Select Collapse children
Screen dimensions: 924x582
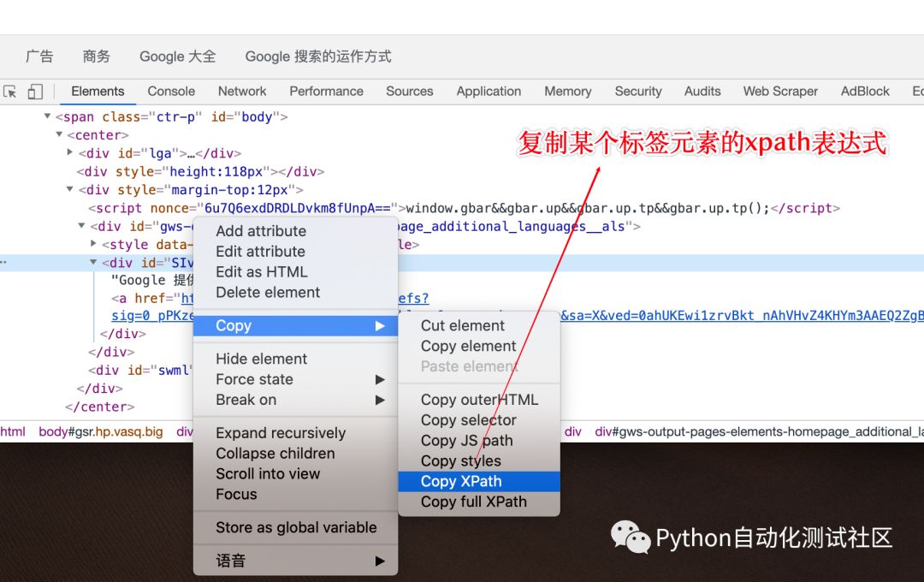coord(295,454)
